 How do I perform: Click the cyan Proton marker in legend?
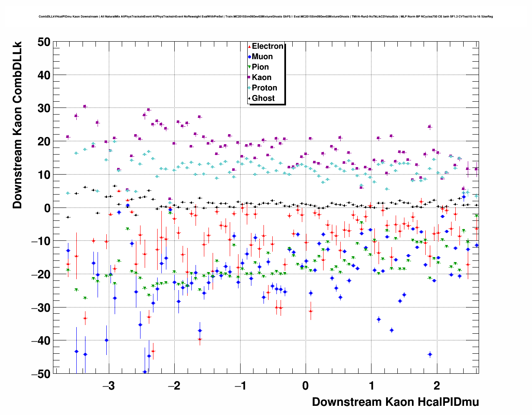(249, 88)
